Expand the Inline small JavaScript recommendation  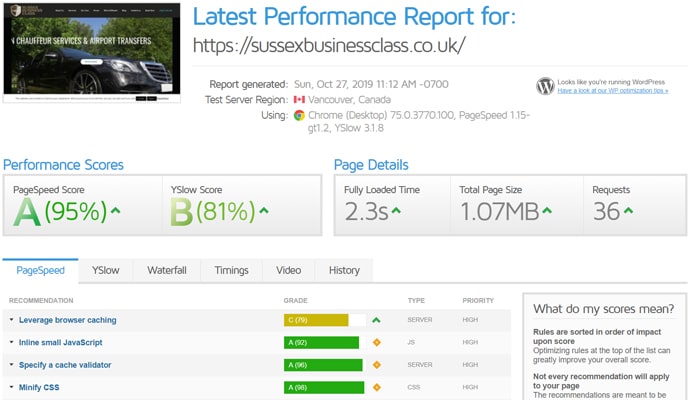(x=64, y=343)
